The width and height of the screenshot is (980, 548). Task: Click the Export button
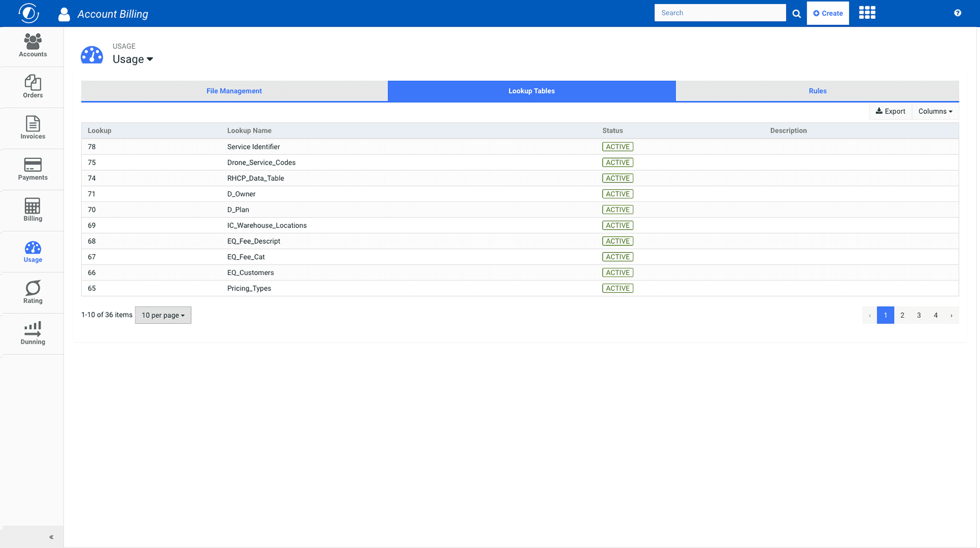point(891,111)
